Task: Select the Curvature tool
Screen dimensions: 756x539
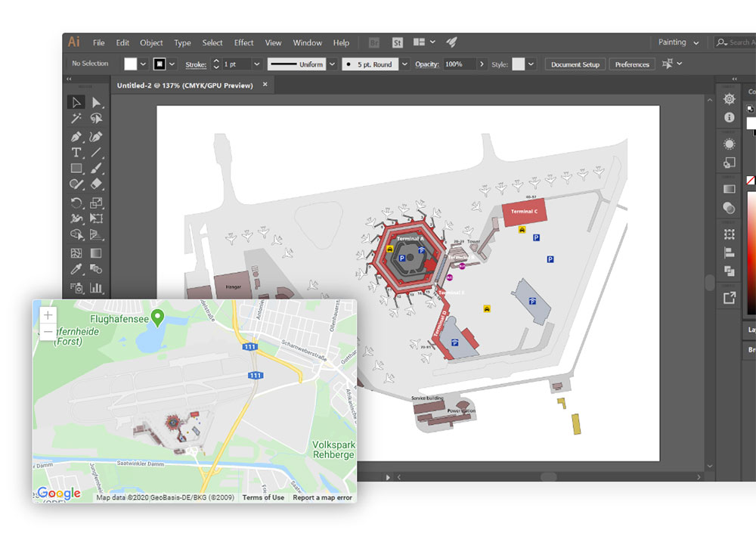Action: [96, 137]
